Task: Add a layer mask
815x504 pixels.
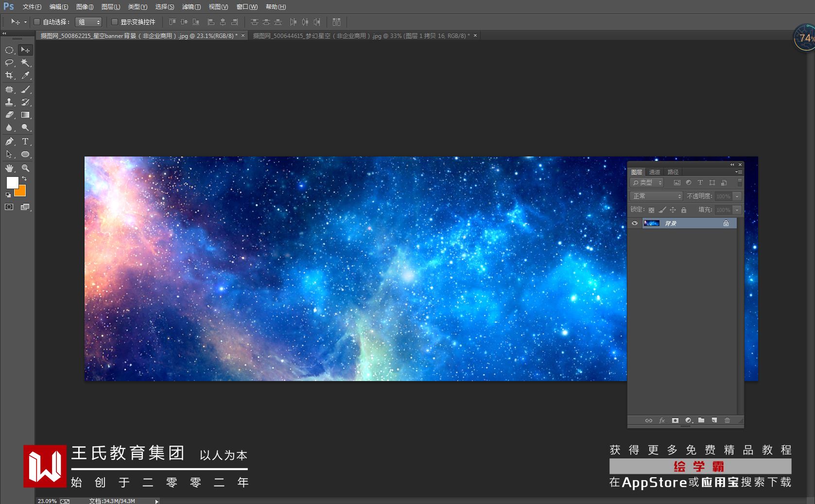Action: point(675,420)
